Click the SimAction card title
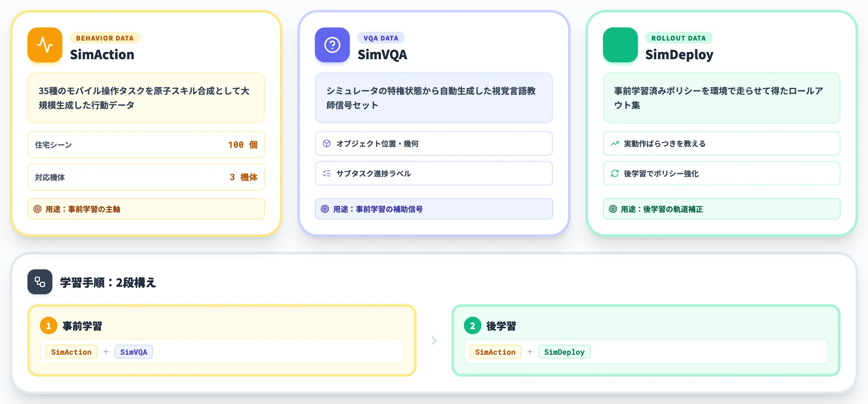 (102, 55)
